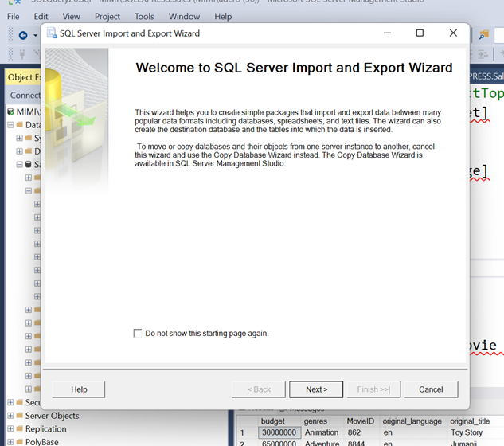504x446 pixels.
Task: Click the original_language column header
Action: (x=413, y=421)
